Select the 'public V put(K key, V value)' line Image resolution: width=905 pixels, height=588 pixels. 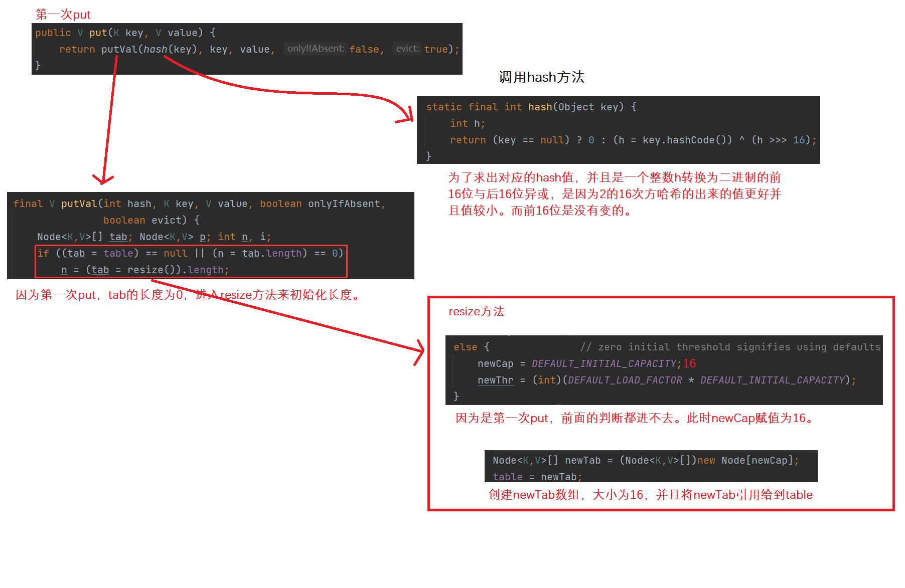(125, 33)
